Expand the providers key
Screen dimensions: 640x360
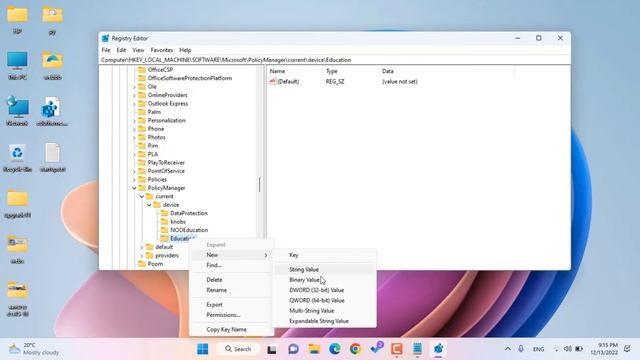[142, 256]
